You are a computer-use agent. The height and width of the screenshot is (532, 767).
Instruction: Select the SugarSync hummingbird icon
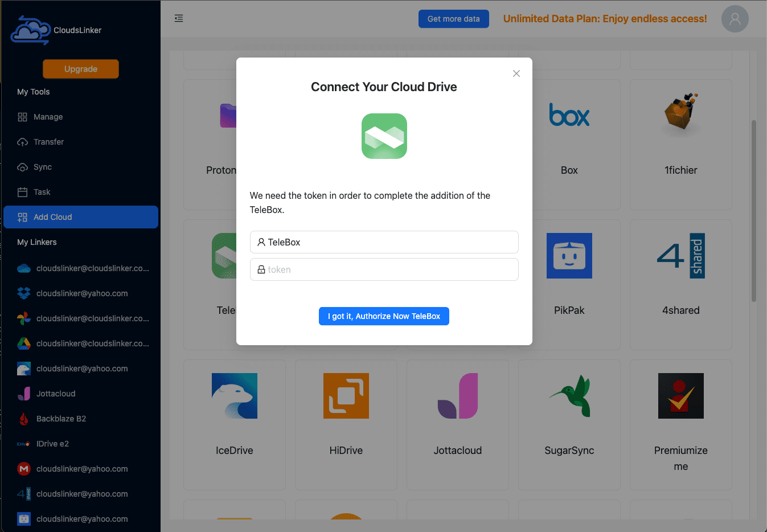(x=569, y=396)
